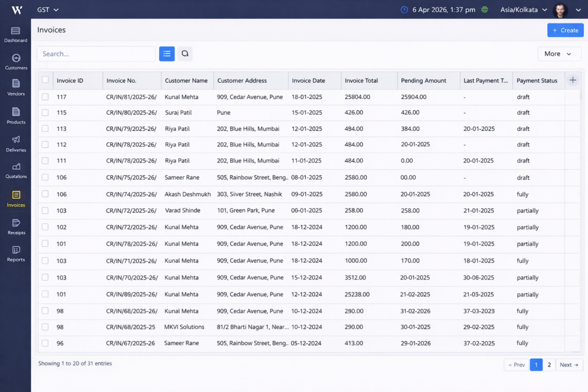This screenshot has width=588, height=392.
Task: Open the Vendors sidebar icon
Action: 16,87
